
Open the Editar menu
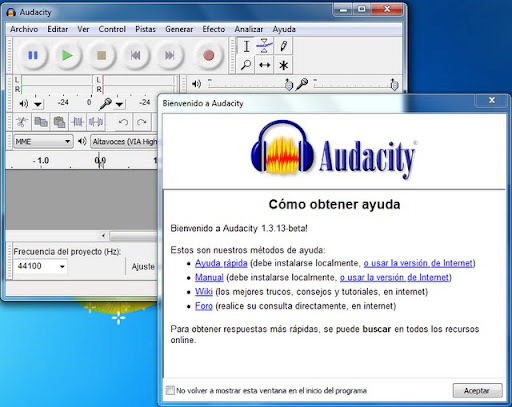click(58, 29)
